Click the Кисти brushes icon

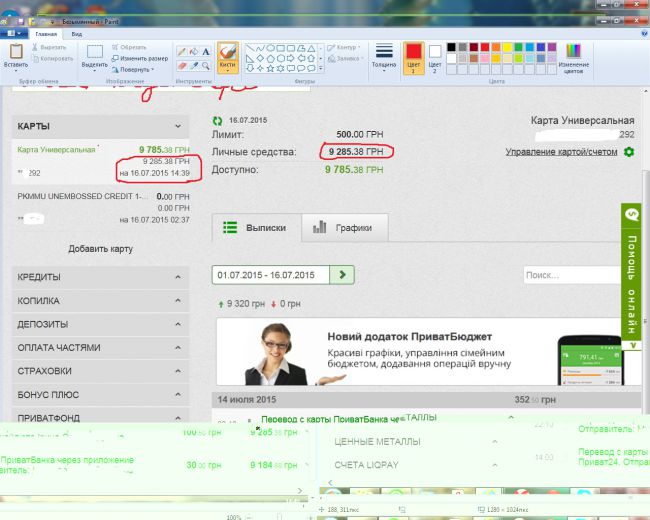227,54
